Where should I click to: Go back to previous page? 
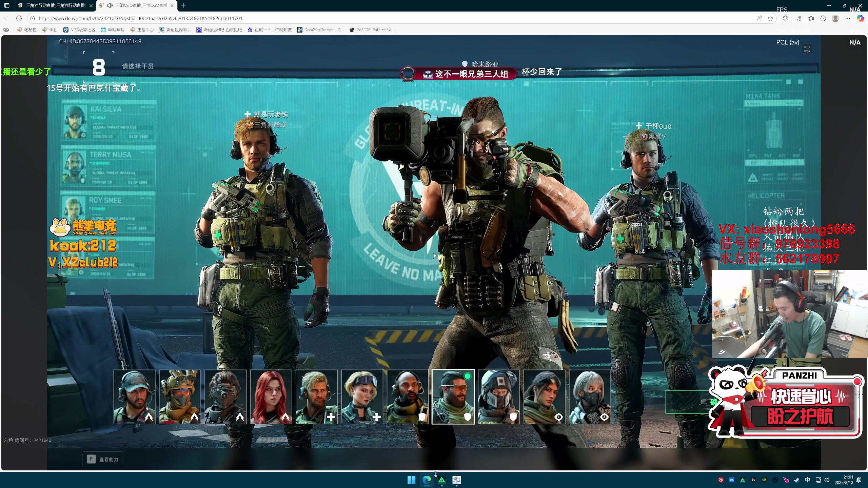(7, 18)
